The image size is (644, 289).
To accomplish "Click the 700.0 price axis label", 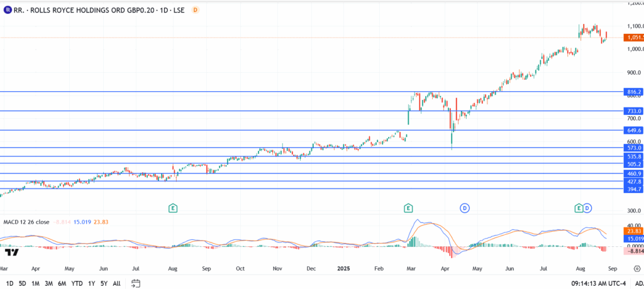I will point(635,119).
